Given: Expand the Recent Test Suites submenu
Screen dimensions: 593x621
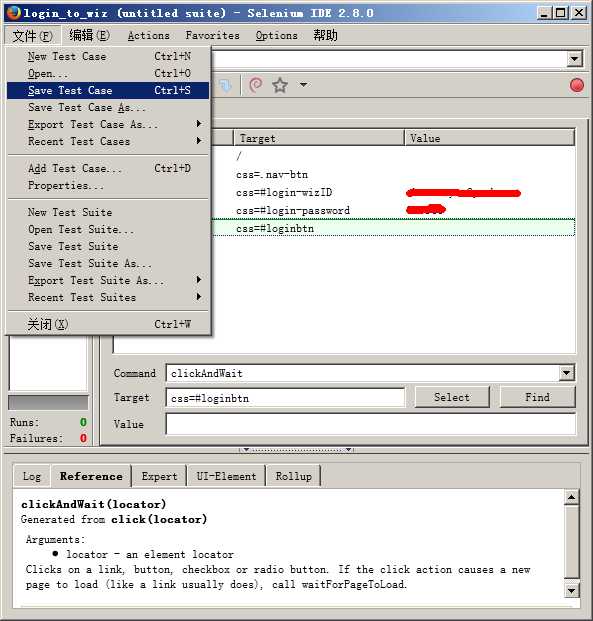Looking at the screenshot, I should click(x=199, y=297).
